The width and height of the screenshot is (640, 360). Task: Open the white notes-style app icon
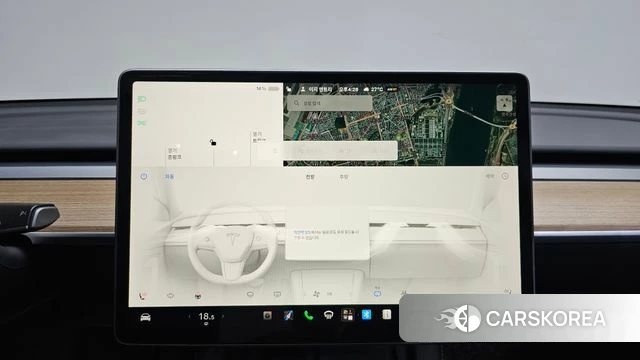click(387, 314)
